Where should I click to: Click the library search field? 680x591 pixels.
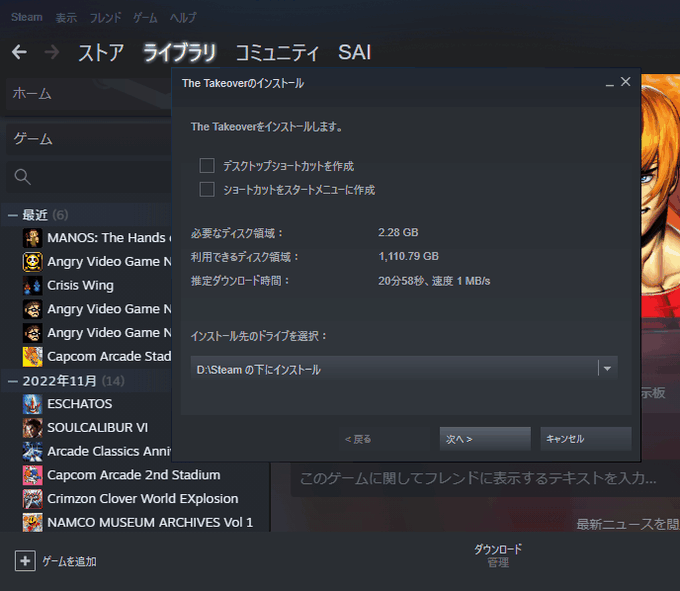point(89,177)
